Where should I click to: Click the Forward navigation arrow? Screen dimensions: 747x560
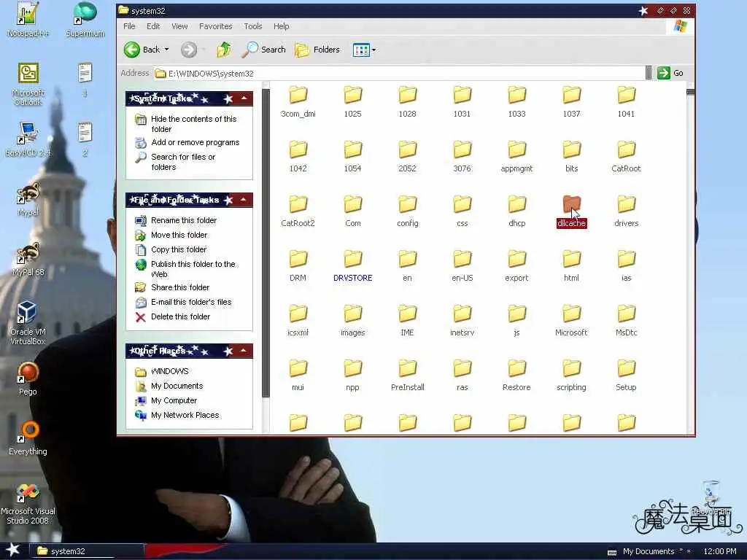click(189, 50)
